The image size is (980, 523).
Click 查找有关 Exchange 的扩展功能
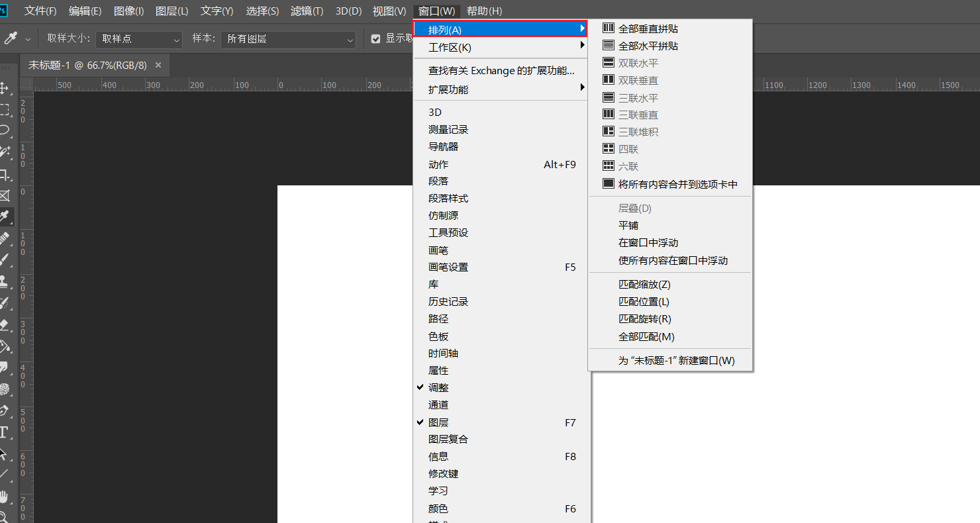501,71
